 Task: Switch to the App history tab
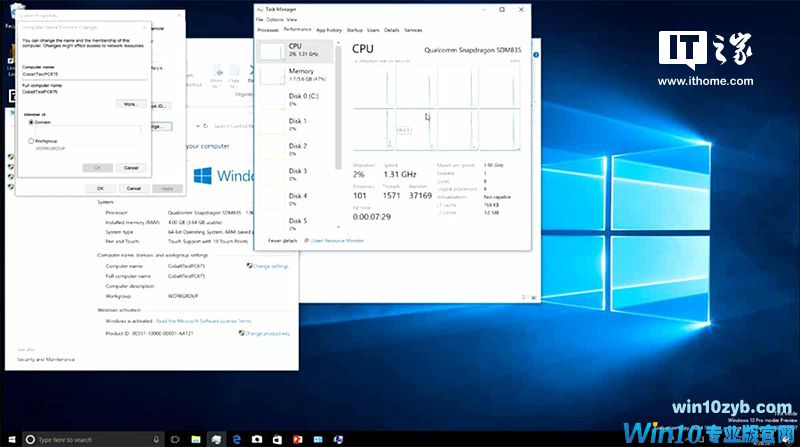(329, 30)
